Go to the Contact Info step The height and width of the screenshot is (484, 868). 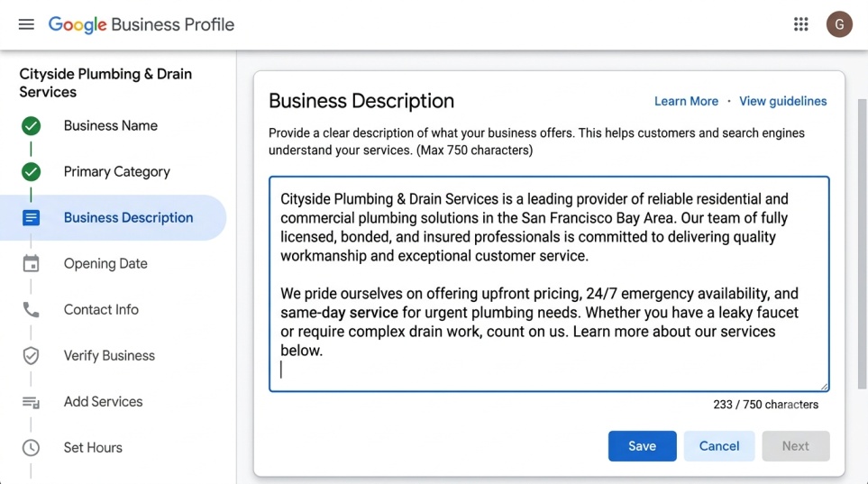[101, 309]
